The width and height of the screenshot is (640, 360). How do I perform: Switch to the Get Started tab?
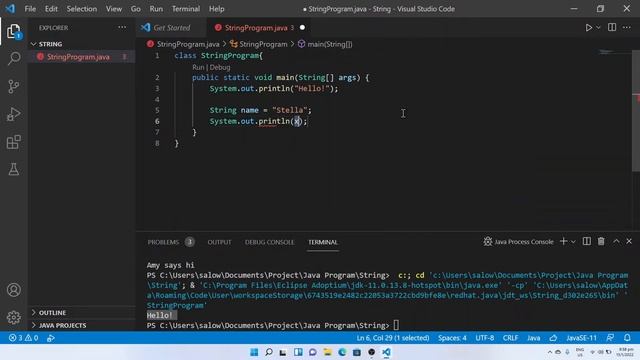tap(172, 28)
